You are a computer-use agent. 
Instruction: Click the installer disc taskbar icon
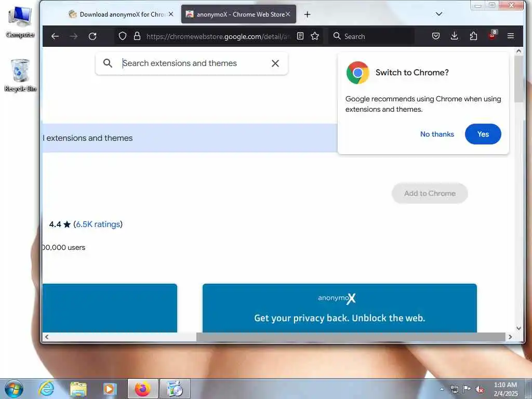point(175,389)
